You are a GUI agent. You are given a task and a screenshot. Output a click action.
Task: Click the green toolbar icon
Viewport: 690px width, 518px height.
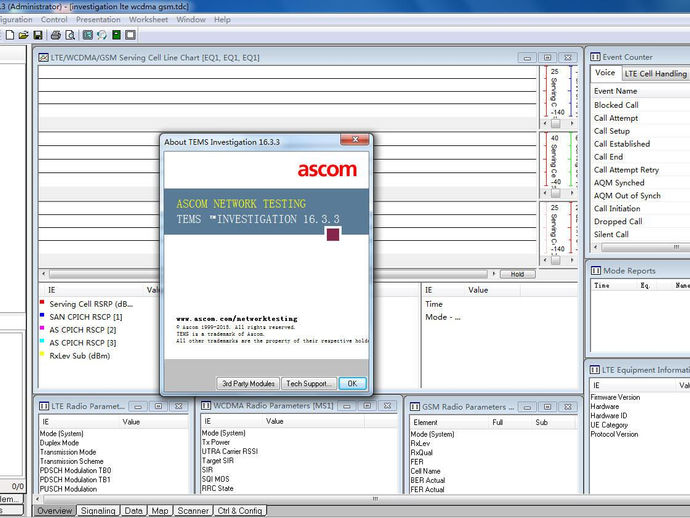116,35
